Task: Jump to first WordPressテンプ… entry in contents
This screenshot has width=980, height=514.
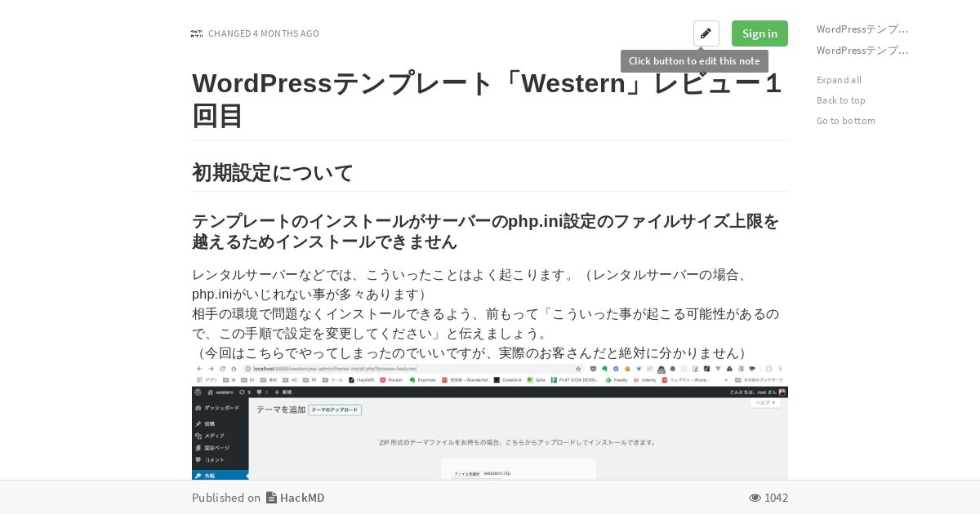Action: [x=862, y=29]
